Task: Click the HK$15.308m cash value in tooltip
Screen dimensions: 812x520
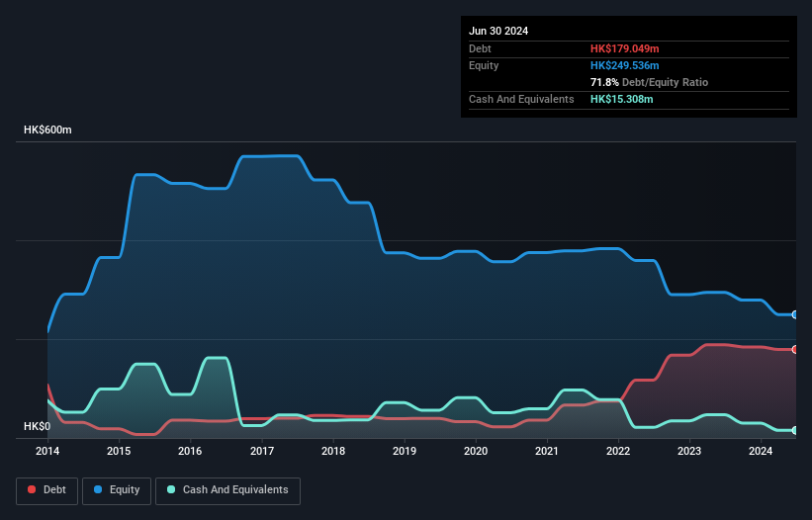Action: click(621, 99)
